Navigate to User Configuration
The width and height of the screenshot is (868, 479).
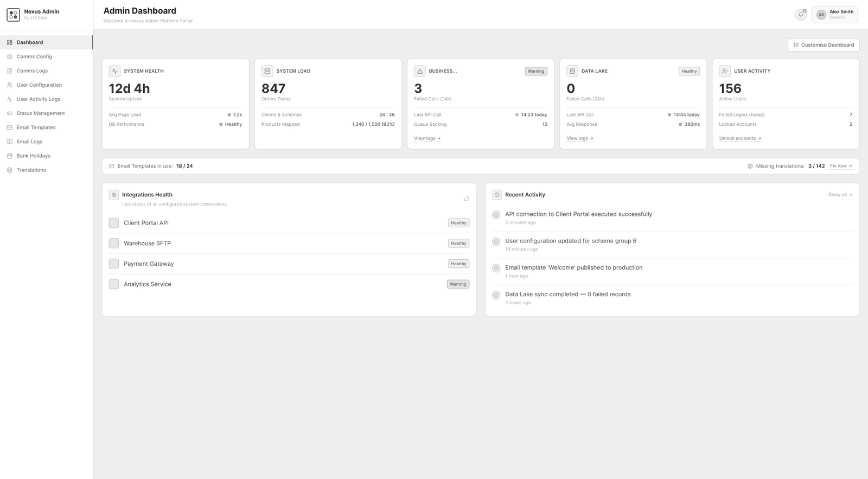pyautogui.click(x=46, y=85)
